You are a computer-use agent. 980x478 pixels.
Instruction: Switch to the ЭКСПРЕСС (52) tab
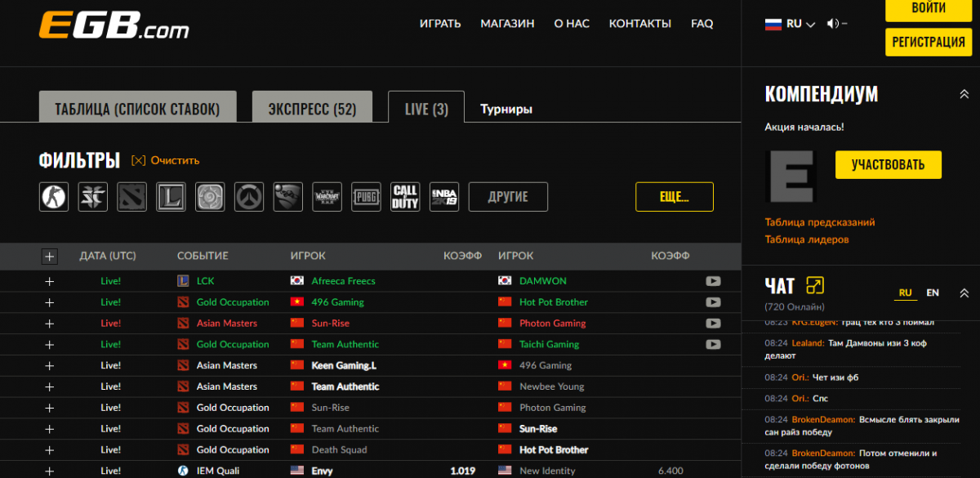click(x=312, y=107)
